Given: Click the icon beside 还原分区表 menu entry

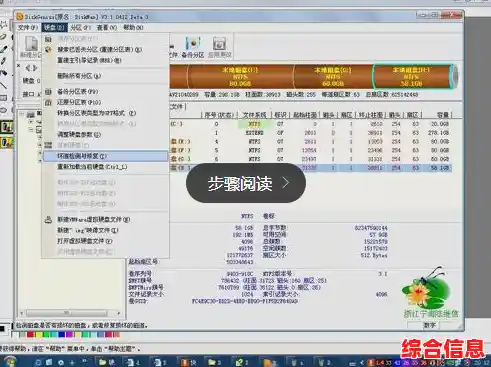Looking at the screenshot, I should point(48,102).
